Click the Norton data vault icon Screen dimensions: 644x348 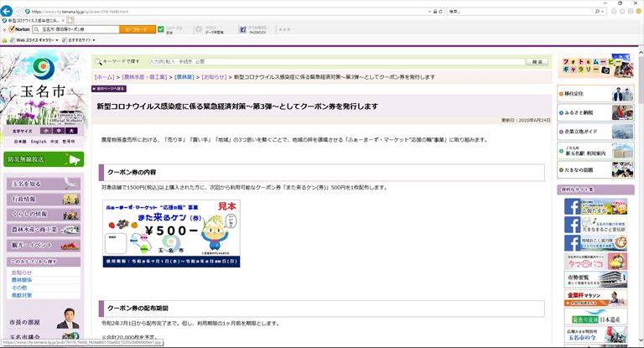point(199,29)
